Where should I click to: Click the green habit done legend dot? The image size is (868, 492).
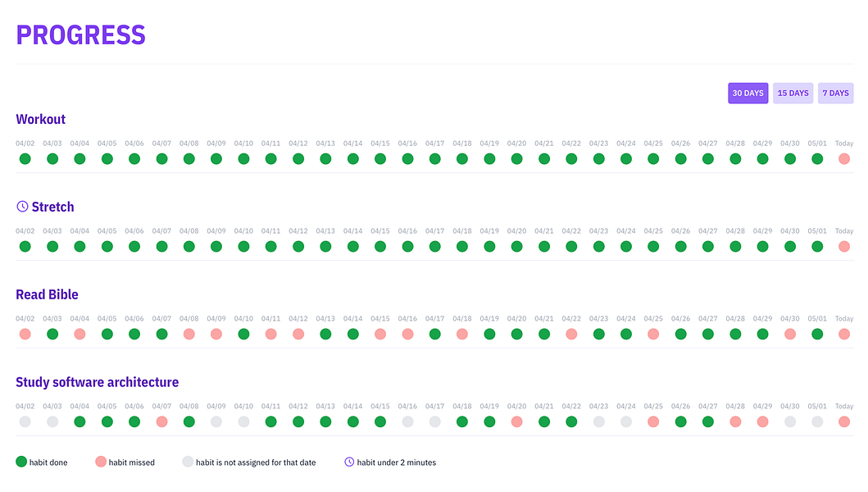[21, 462]
